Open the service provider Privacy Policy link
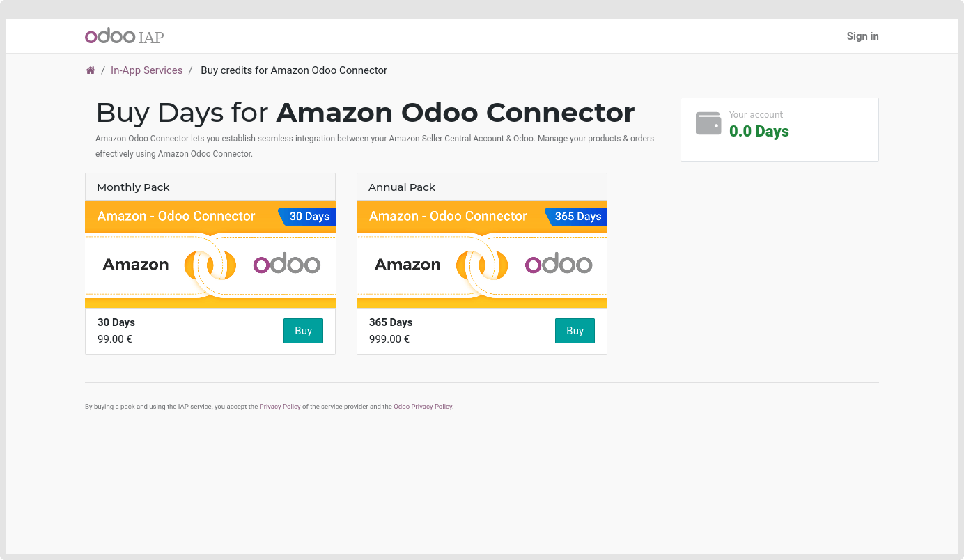The height and width of the screenshot is (560, 964). pyautogui.click(x=280, y=407)
